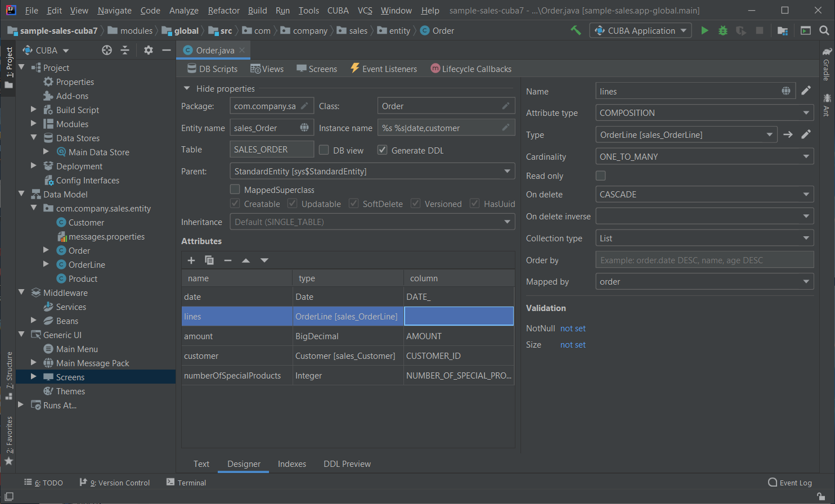This screenshot has width=835, height=504.
Task: Expand the Screens tree node
Action: 34,377
